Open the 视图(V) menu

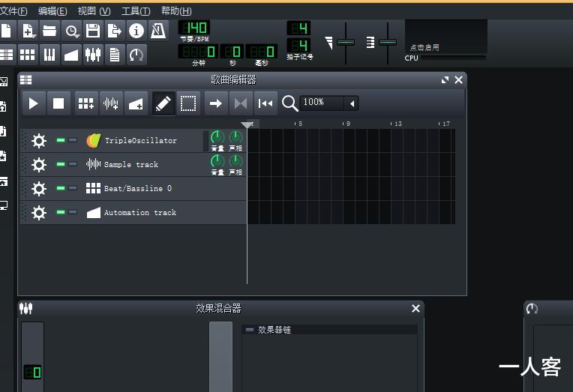tap(94, 11)
